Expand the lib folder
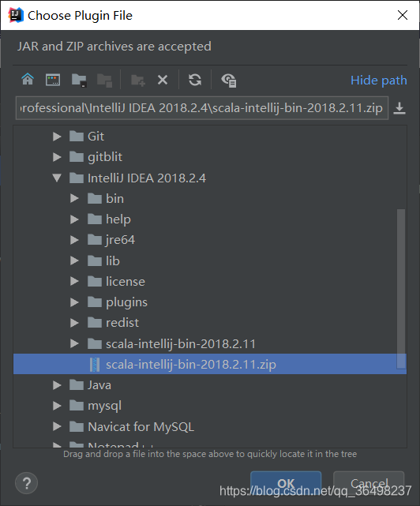 tap(74, 260)
